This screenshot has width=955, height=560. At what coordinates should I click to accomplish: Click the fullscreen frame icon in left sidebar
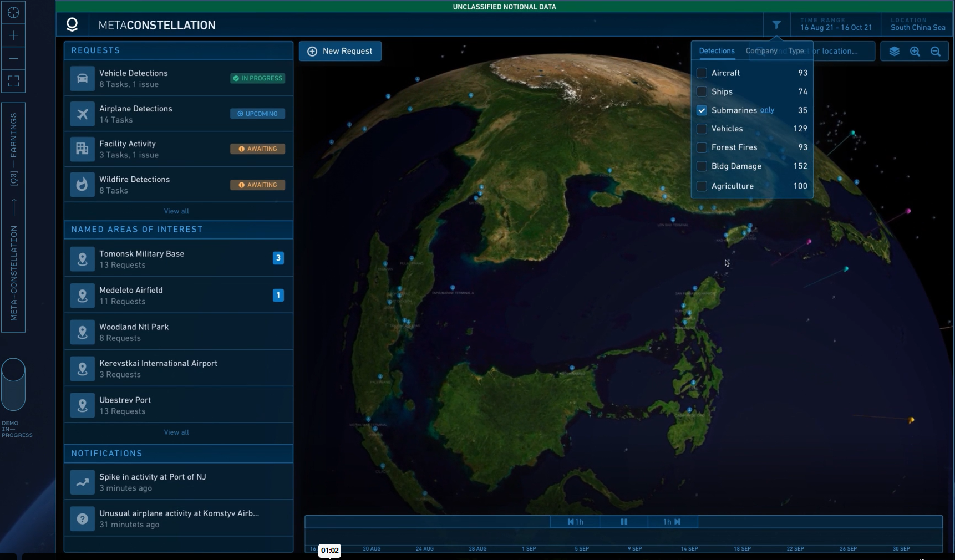13,81
